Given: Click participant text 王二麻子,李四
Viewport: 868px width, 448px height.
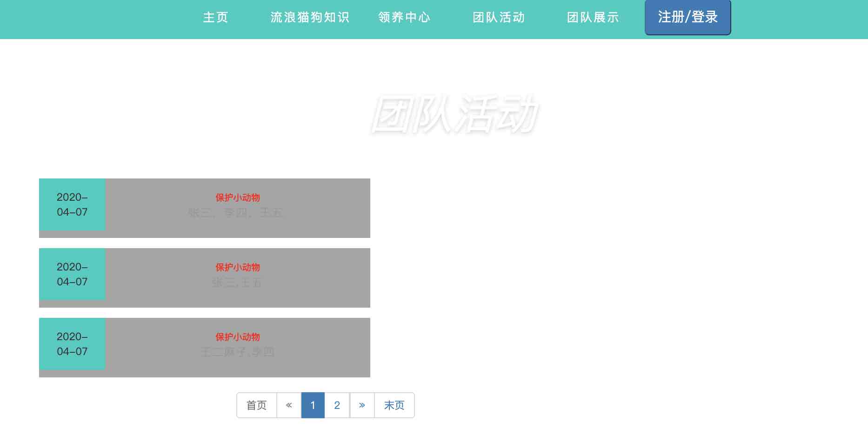Looking at the screenshot, I should pyautogui.click(x=238, y=352).
